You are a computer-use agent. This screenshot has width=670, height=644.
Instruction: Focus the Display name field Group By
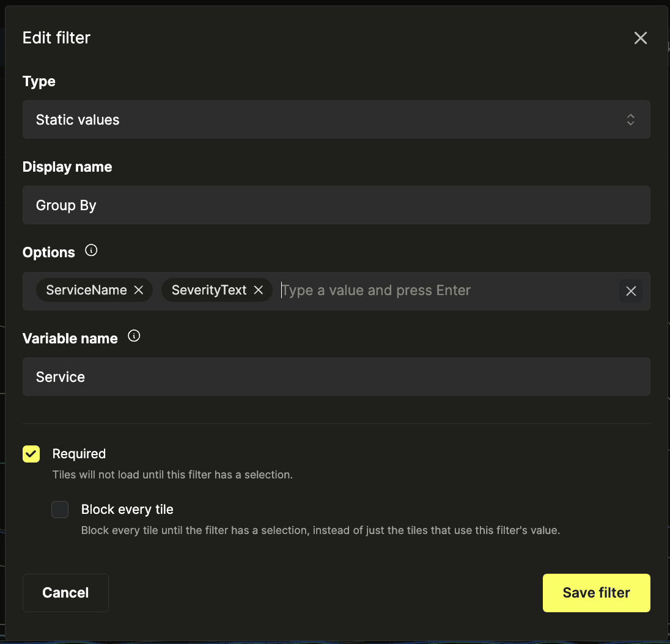click(336, 205)
